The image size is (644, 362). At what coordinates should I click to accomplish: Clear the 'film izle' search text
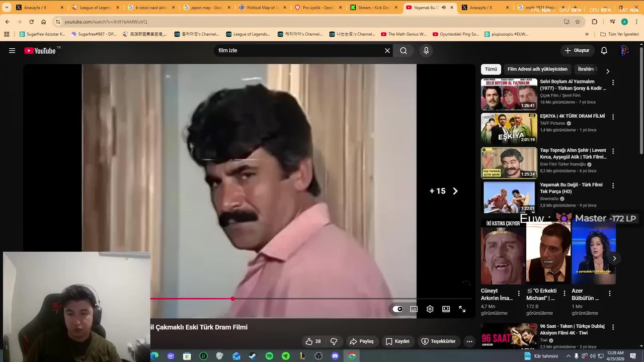[387, 51]
